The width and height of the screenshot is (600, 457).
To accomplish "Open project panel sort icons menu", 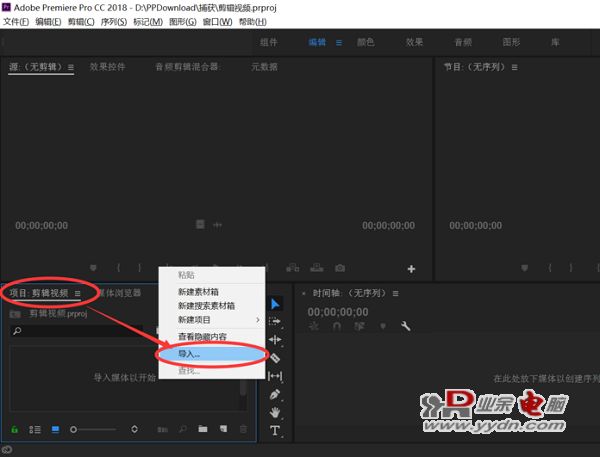I will tap(134, 429).
